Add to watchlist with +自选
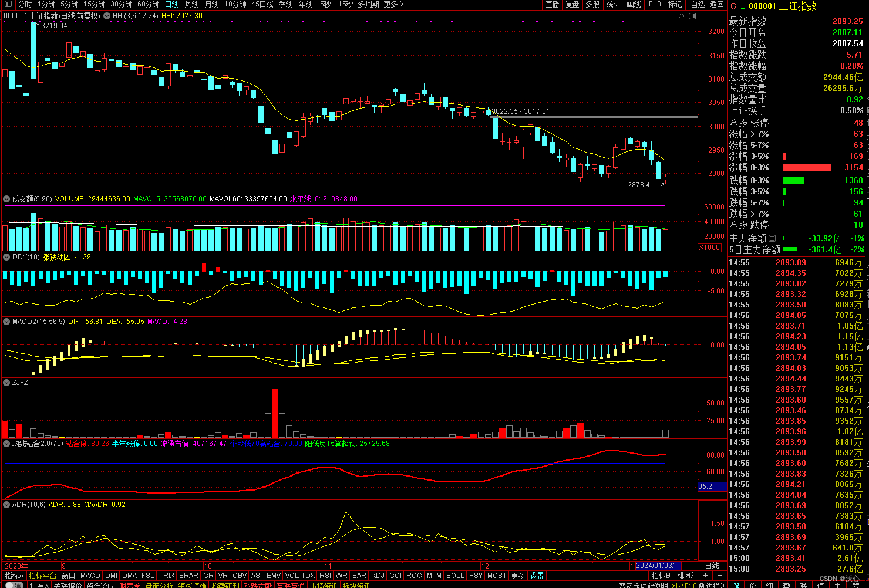869x588 pixels. pos(696,4)
